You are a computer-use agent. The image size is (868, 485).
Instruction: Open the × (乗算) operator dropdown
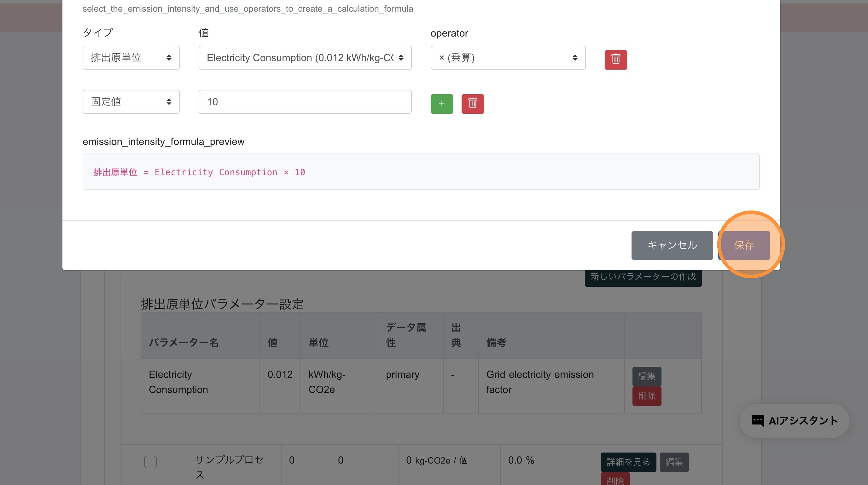507,58
